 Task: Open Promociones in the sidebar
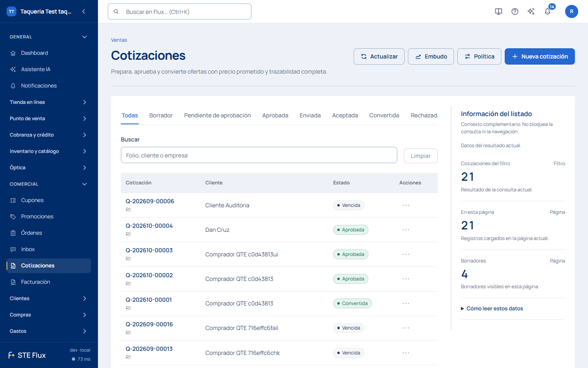point(49,217)
